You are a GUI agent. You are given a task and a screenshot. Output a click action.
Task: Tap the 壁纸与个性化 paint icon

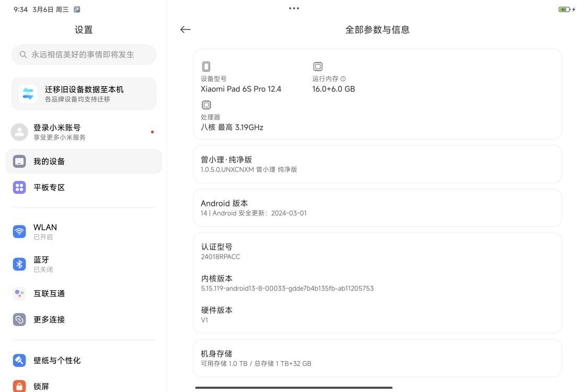click(x=19, y=361)
